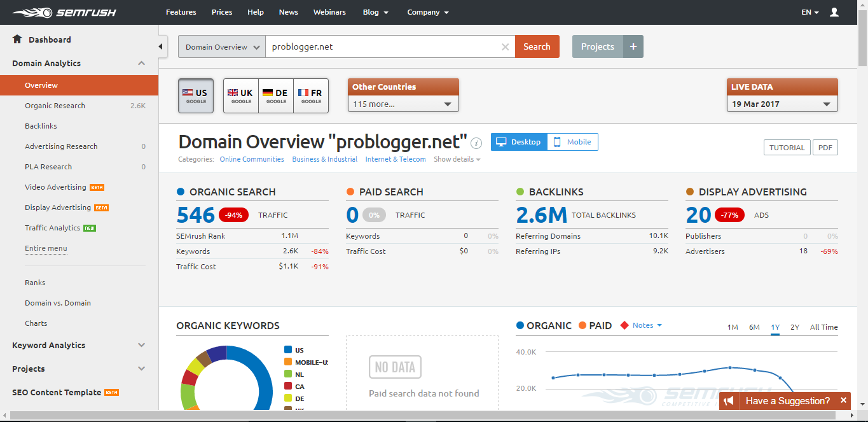Open the Notes dropdown on the chart
The image size is (868, 422).
647,325
